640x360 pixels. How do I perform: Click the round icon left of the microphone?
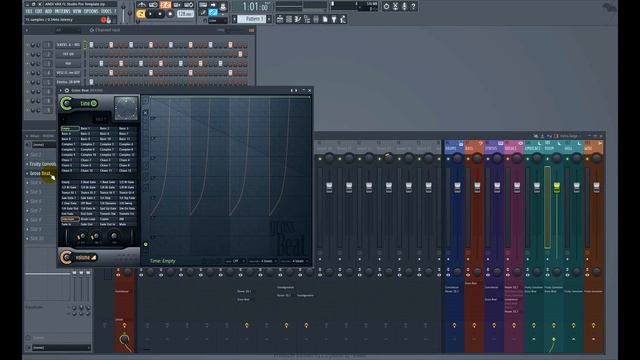click(x=386, y=6)
